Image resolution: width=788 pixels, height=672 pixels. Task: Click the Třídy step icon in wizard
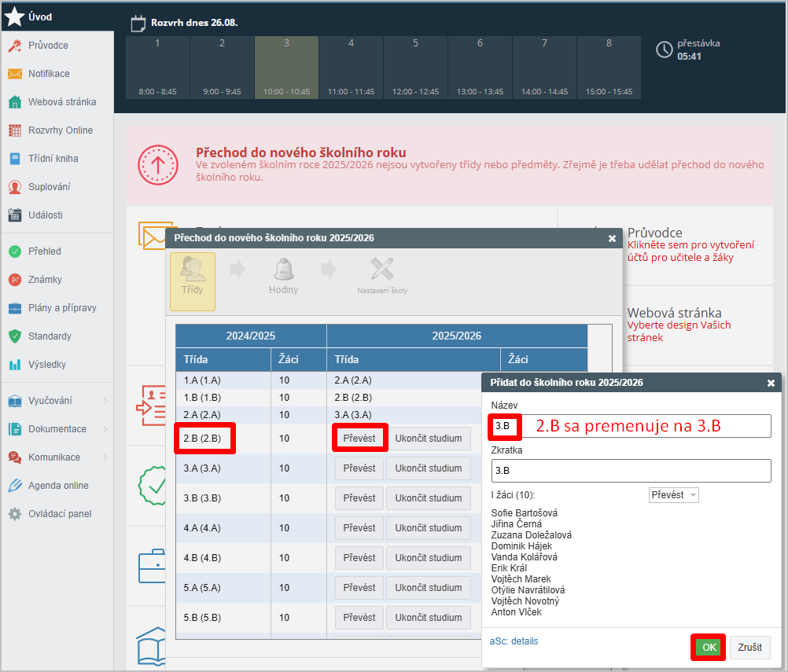click(192, 271)
